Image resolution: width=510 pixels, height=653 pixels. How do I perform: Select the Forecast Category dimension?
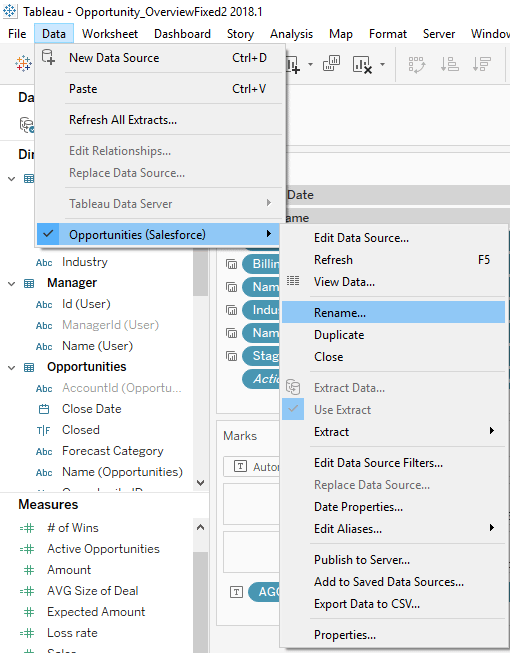(112, 451)
